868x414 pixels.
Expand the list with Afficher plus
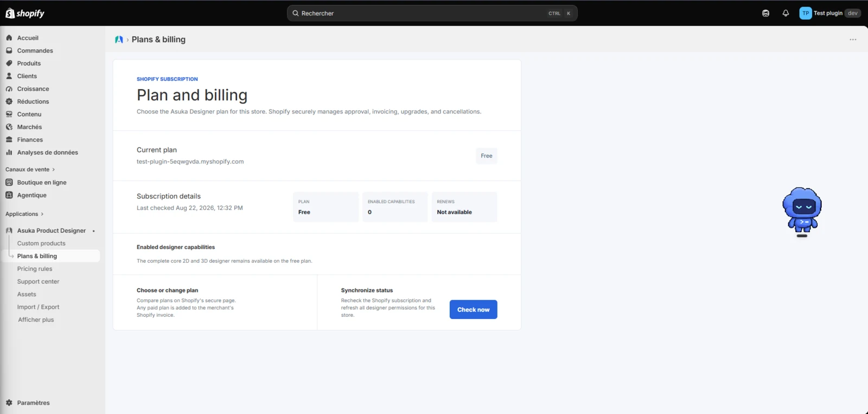click(36, 320)
